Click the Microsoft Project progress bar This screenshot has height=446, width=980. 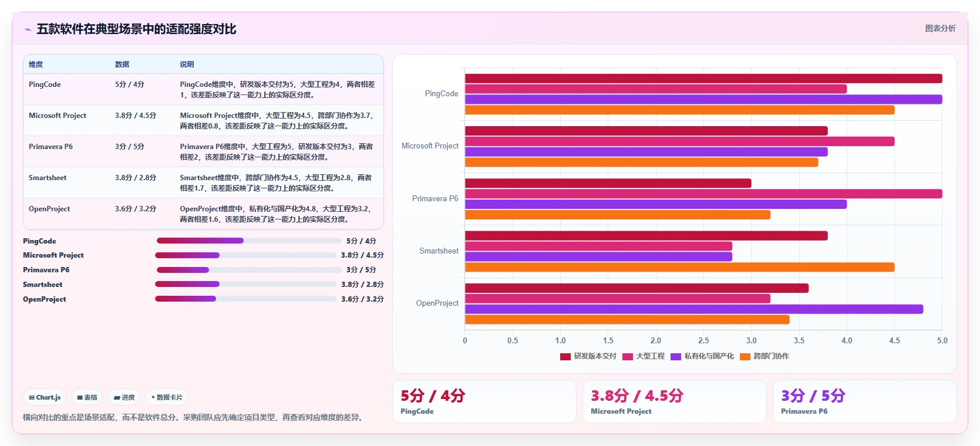tap(245, 255)
